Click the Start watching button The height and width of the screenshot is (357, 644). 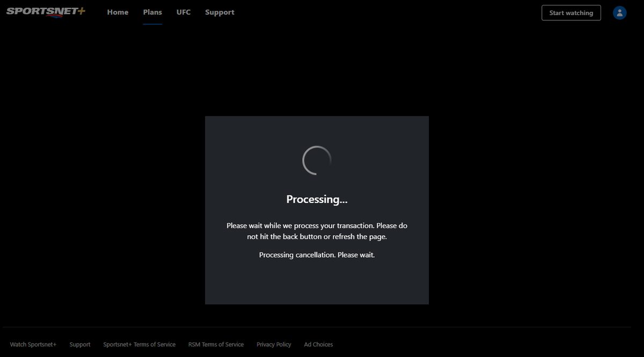(x=571, y=13)
